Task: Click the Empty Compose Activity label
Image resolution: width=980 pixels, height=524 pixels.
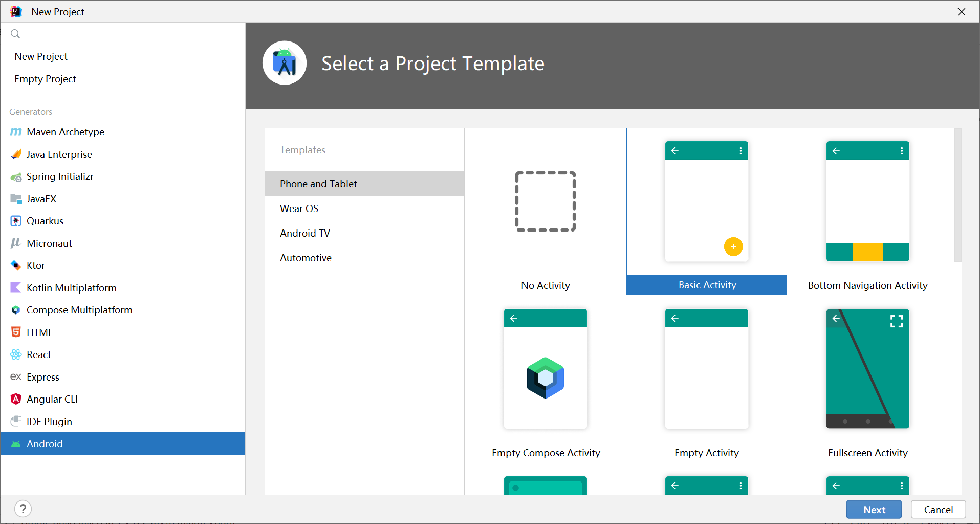Action: coord(546,453)
